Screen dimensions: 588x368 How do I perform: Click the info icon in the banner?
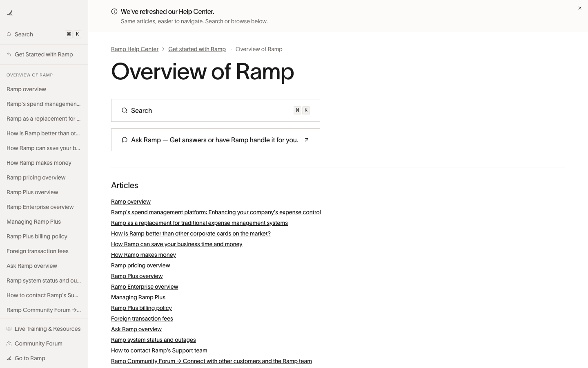tap(114, 11)
